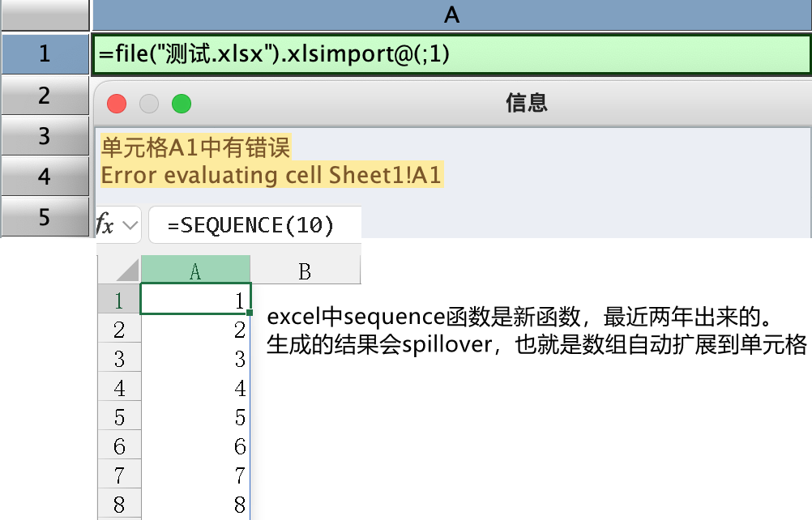
Task: Click the cell with value 4 in column A
Action: [195, 388]
